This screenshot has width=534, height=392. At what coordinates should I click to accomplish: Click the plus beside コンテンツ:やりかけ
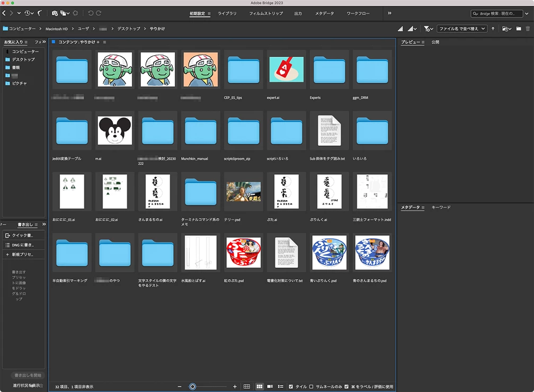click(98, 42)
